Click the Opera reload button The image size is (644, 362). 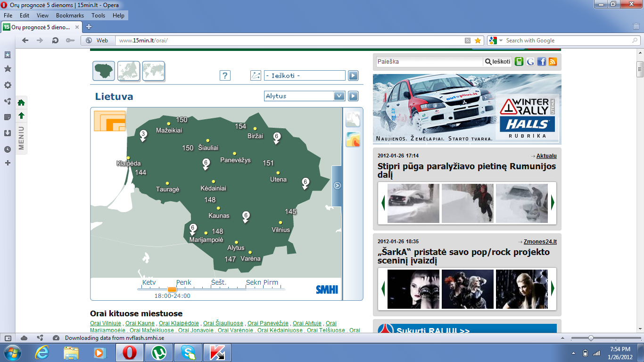click(55, 41)
